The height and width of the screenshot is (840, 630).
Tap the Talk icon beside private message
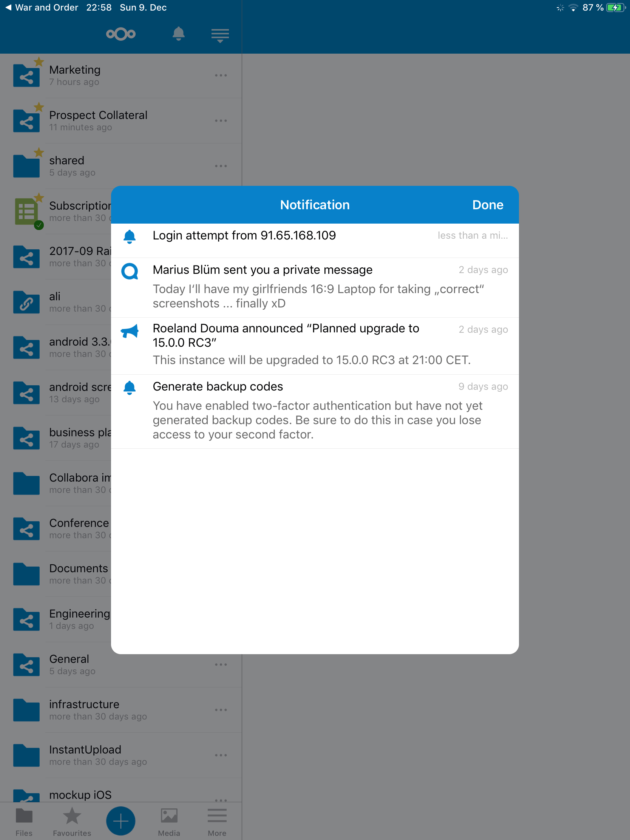(130, 271)
